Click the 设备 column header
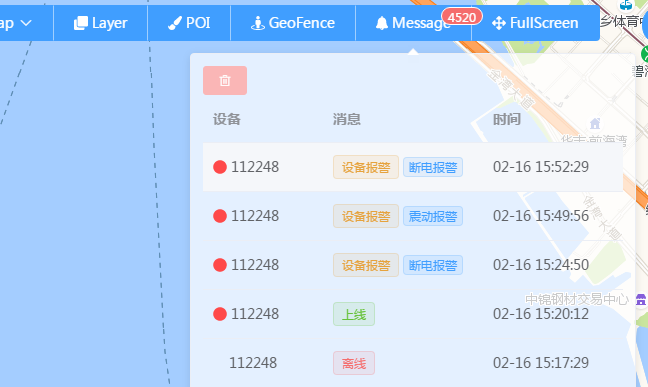This screenshot has width=648, height=387. (227, 119)
